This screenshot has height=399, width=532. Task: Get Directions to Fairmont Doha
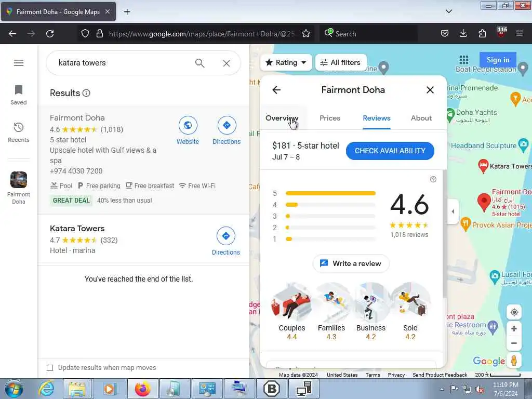(227, 131)
